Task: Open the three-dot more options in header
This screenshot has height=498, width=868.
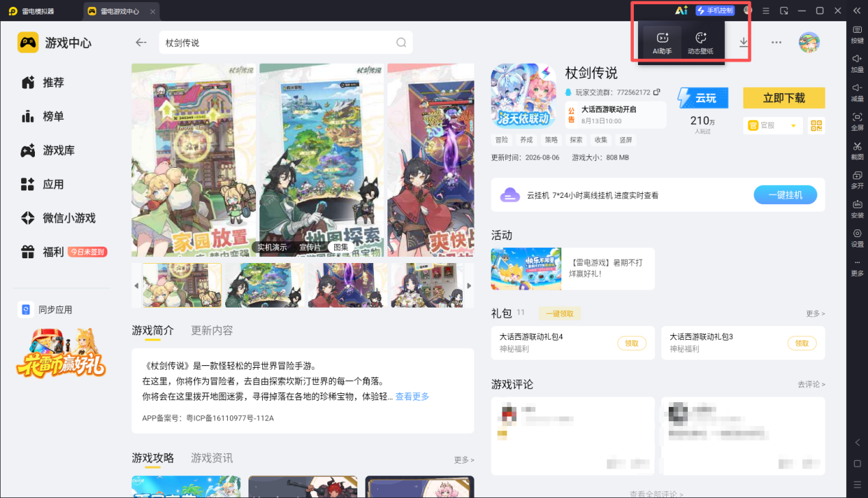Action: [776, 42]
